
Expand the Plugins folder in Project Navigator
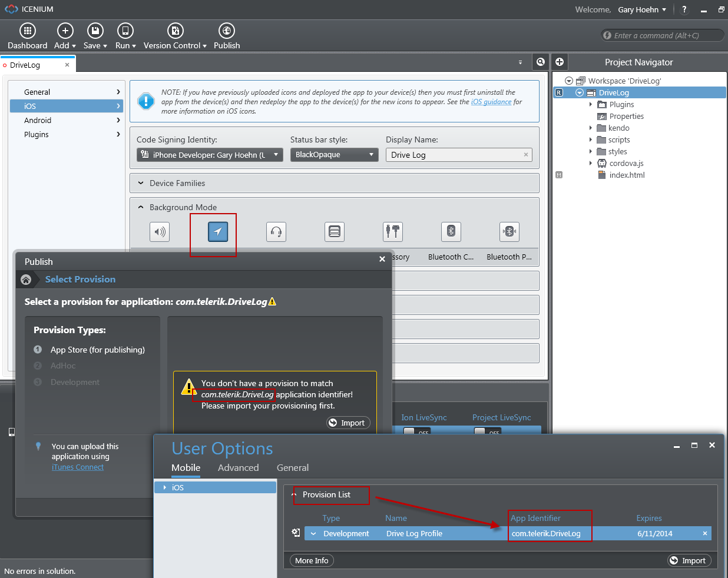click(x=591, y=104)
